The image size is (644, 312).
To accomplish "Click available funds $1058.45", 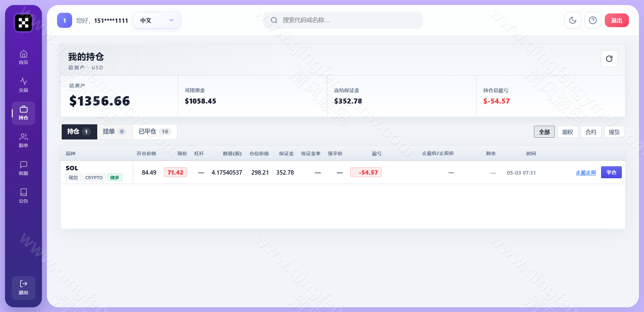I will [x=200, y=101].
